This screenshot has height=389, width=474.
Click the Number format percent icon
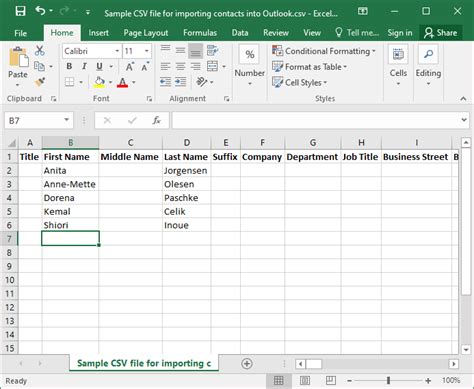[250, 54]
